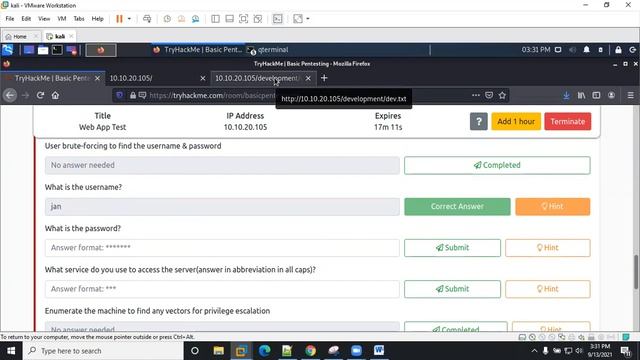Open VMware File menu
This screenshot has width=640, height=360.
[10, 19]
